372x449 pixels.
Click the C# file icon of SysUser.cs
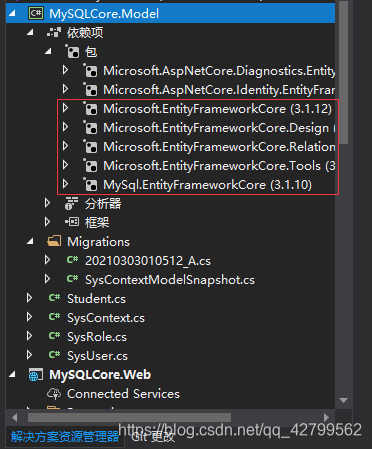pyautogui.click(x=54, y=355)
